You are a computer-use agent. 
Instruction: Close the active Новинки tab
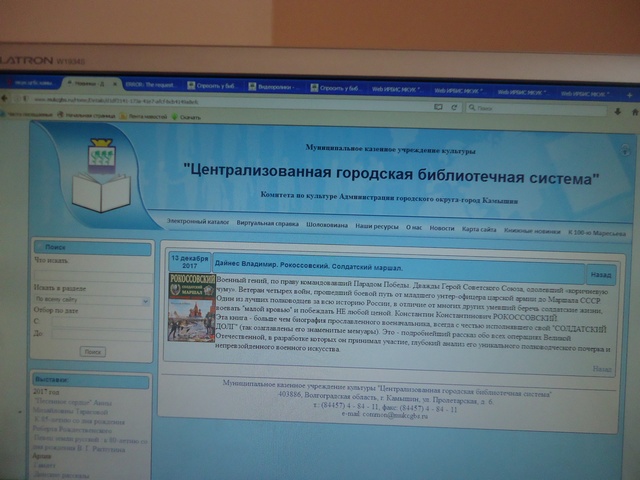[115, 84]
